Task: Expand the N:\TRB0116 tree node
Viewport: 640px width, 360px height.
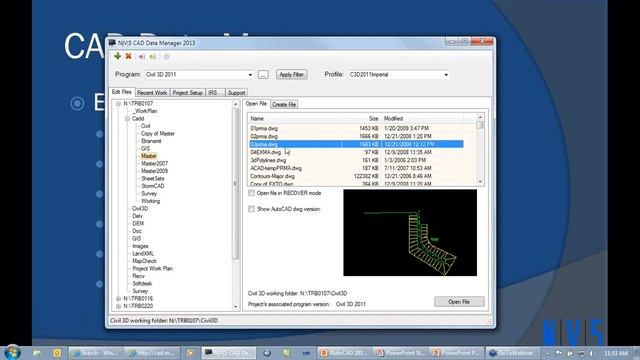Action: click(x=118, y=299)
